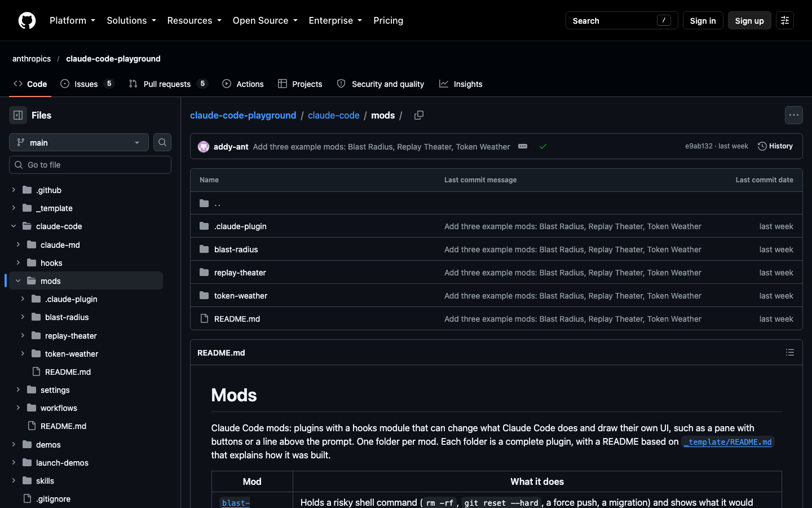Open the Actions tab
Image resolution: width=812 pixels, height=508 pixels.
point(243,84)
